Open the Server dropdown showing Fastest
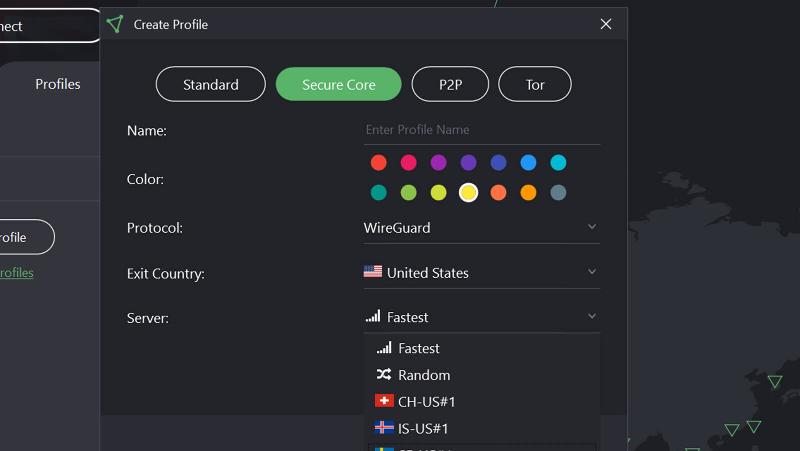Viewport: 800px width, 451px height. [482, 317]
